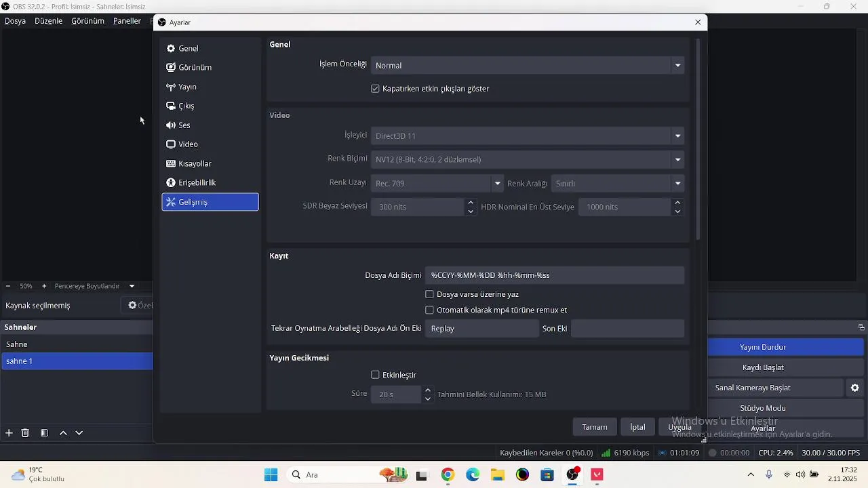Open the Video settings category
Image resolution: width=868 pixels, height=488 pixels.
click(x=210, y=144)
